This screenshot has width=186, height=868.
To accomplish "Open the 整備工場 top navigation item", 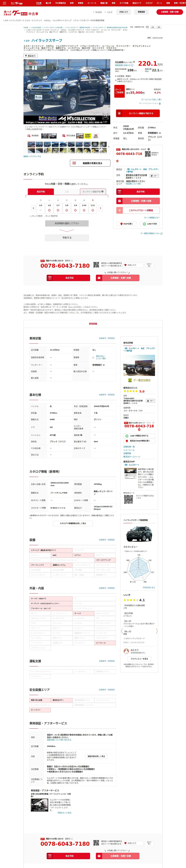I will [x=104, y=3].
